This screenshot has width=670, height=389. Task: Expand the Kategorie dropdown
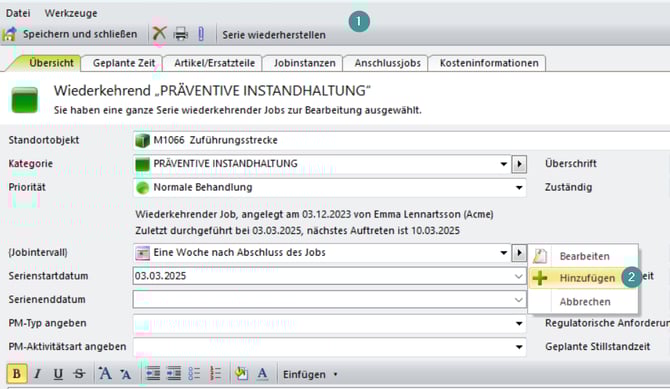[504, 164]
